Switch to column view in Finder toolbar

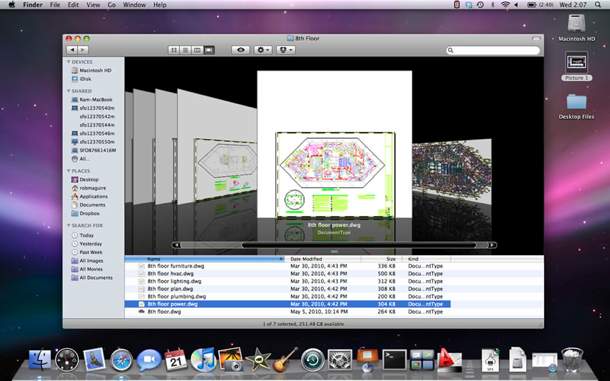coord(197,50)
